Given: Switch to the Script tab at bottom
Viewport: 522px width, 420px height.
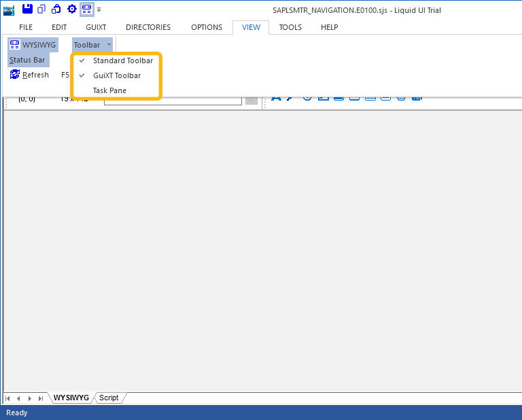Looking at the screenshot, I should [109, 398].
